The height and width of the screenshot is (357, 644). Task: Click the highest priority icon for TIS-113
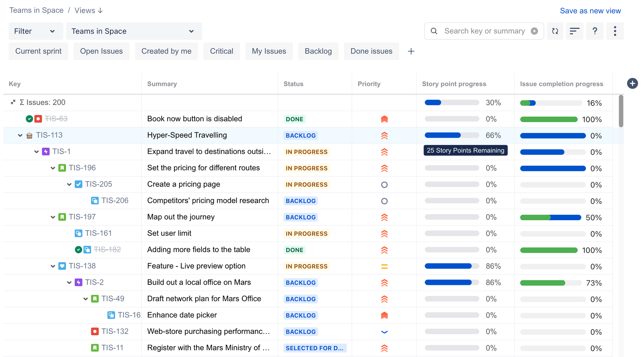[384, 136]
